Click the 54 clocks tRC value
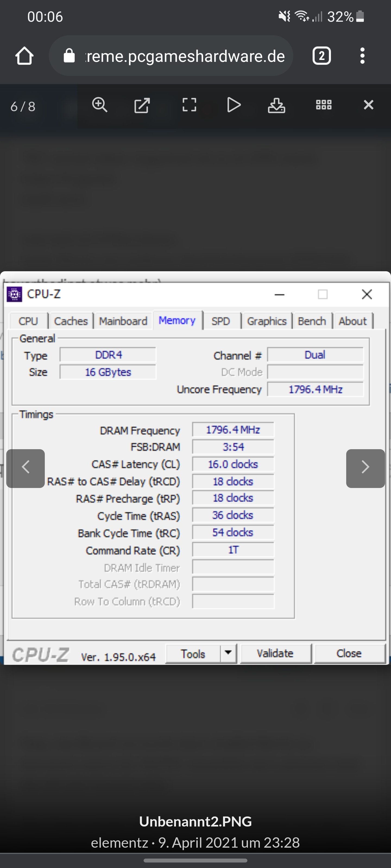This screenshot has height=868, width=391. [x=233, y=532]
